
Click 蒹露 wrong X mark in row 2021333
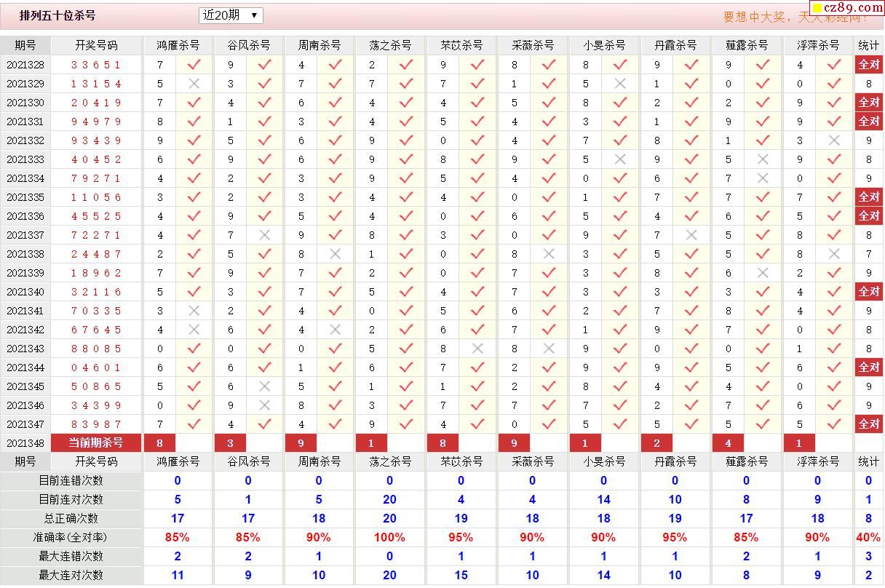763,159
